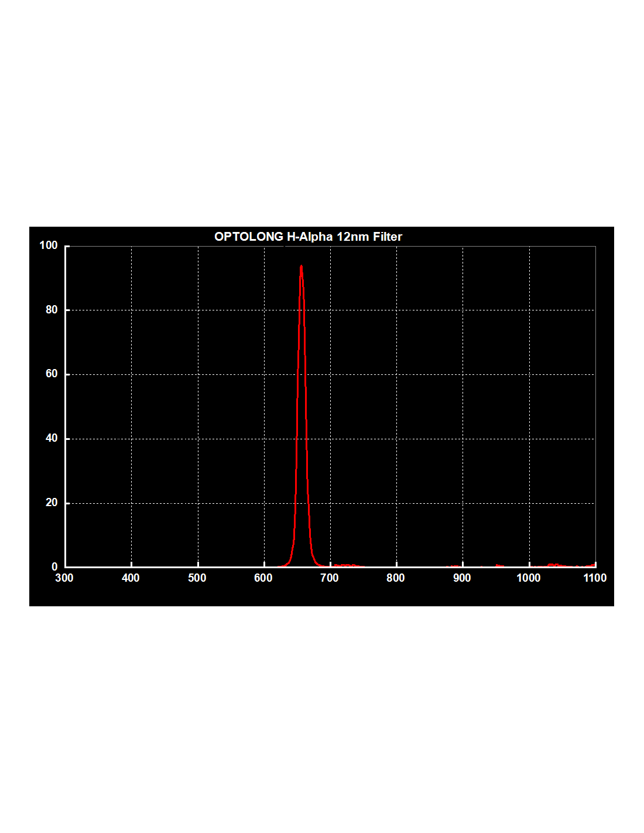Click the y-axis label 20

coord(52,503)
